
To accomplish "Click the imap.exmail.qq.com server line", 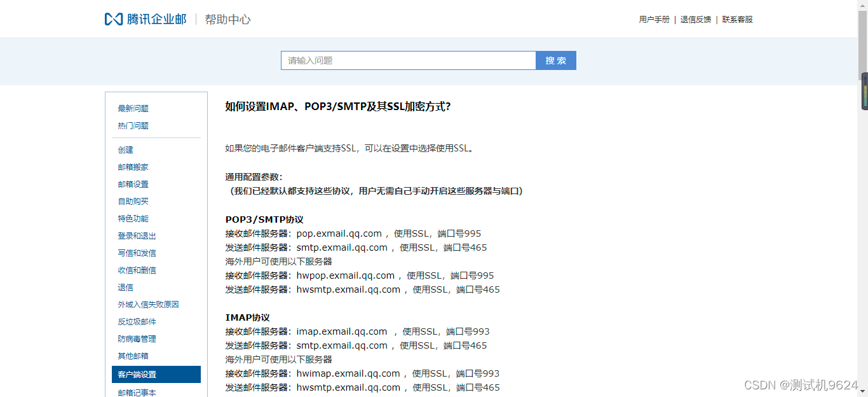I will [358, 331].
